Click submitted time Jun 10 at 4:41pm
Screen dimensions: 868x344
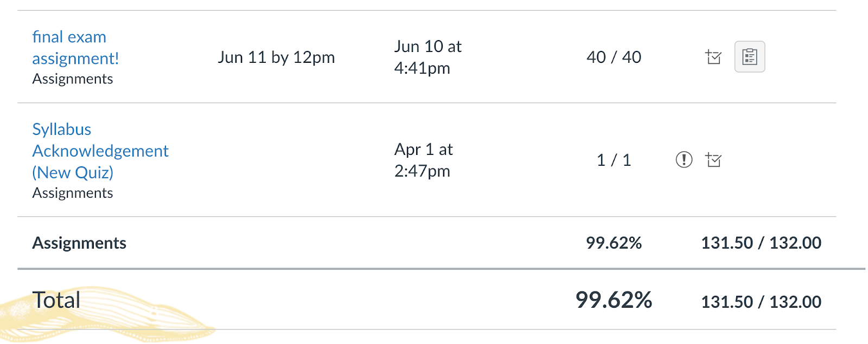pos(427,57)
